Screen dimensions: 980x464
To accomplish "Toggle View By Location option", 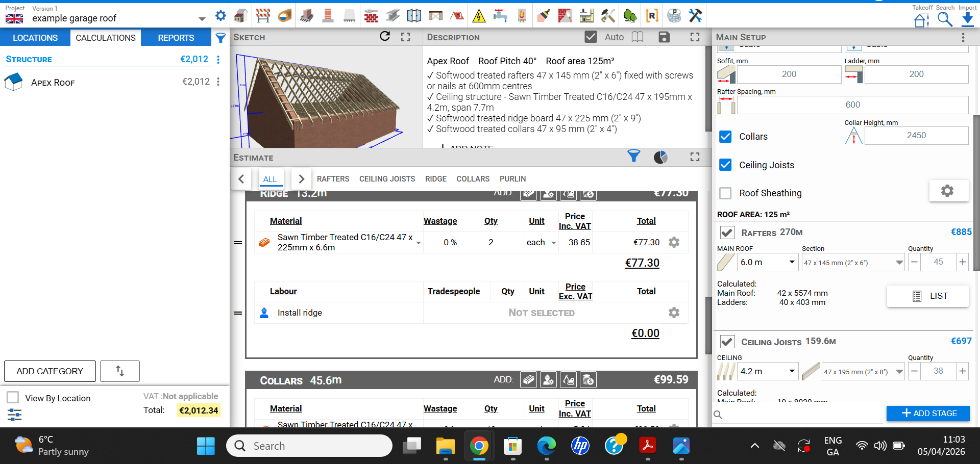I will pyautogui.click(x=12, y=397).
